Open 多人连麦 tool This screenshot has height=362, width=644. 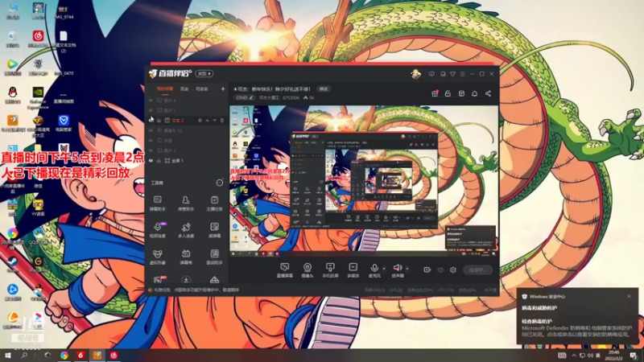(186, 230)
